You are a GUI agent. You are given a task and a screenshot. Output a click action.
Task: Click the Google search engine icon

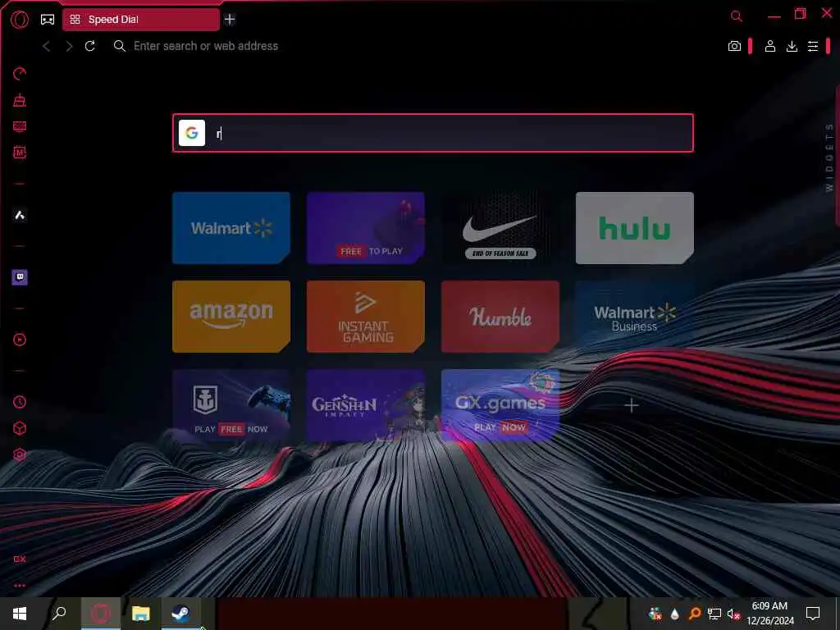point(192,133)
